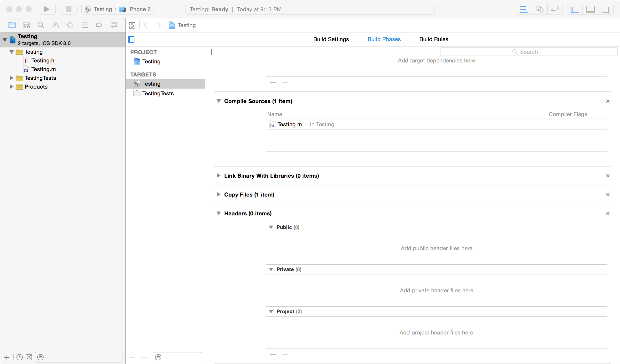
Task: Click build phases Search field
Action: [529, 52]
